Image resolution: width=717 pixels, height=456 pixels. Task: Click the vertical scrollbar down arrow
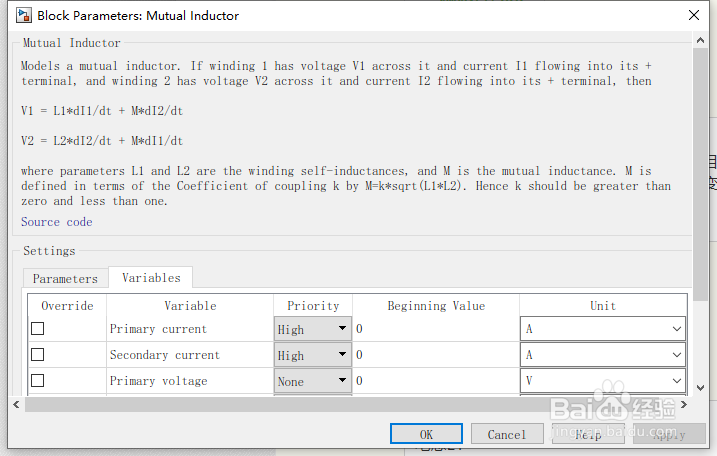click(x=700, y=388)
